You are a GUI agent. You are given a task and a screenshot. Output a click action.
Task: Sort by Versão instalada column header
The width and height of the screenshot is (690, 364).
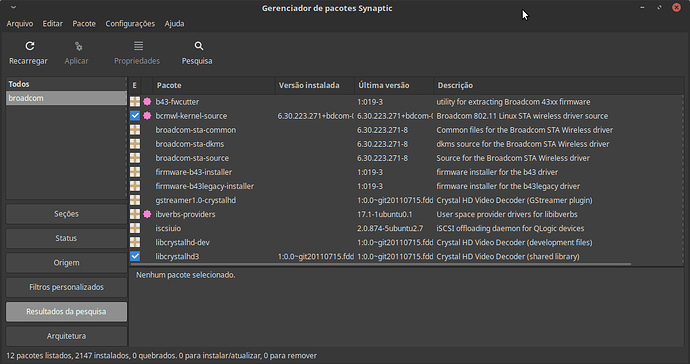pos(315,85)
